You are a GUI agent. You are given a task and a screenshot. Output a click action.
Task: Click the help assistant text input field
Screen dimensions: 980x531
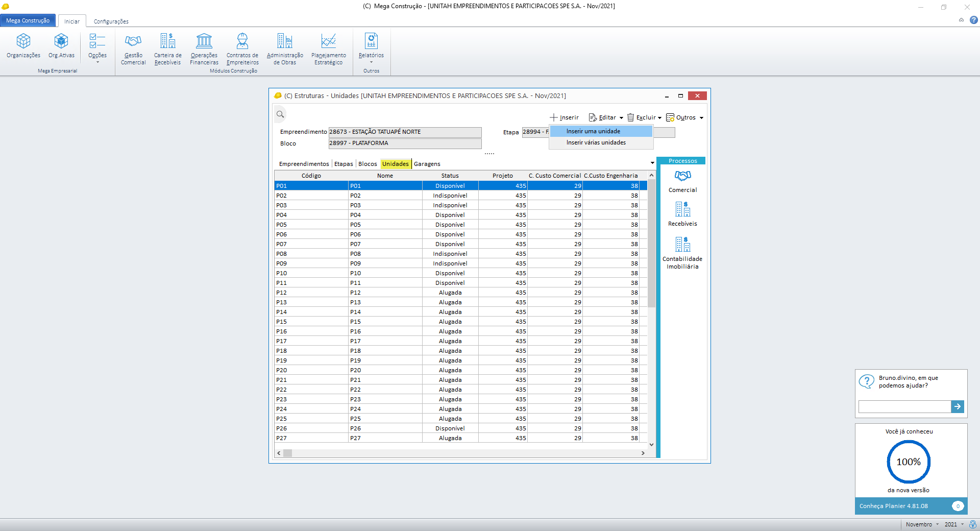click(904, 406)
